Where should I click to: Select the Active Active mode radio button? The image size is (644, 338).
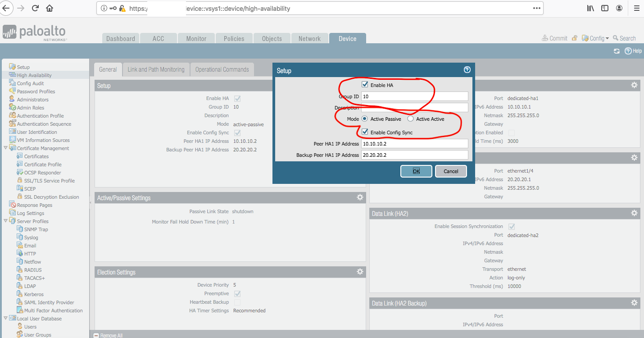tap(410, 119)
